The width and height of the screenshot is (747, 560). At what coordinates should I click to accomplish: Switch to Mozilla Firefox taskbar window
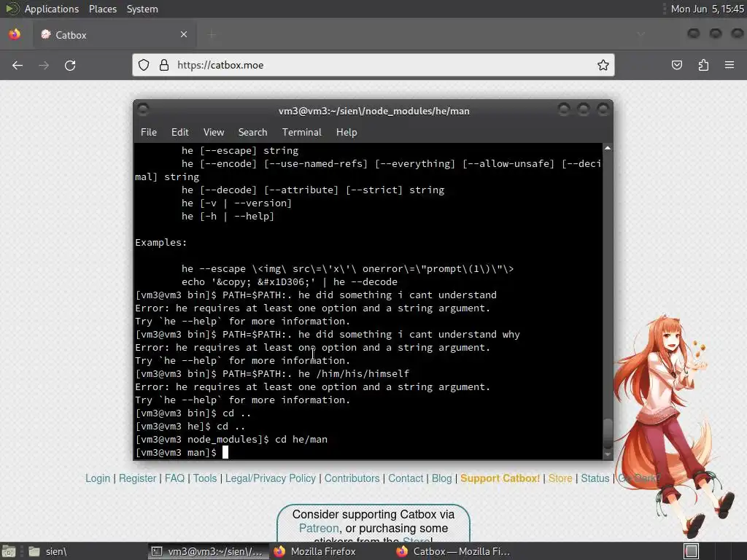click(x=315, y=551)
